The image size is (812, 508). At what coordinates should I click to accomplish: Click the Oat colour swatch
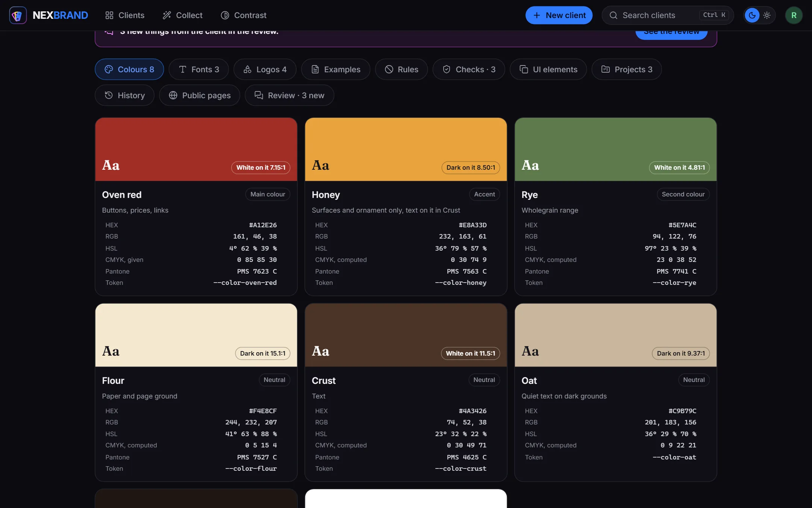[616, 335]
